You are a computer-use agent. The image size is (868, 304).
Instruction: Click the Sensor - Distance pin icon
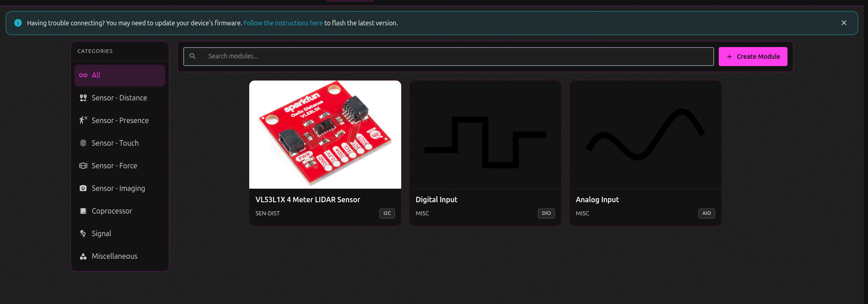[83, 98]
